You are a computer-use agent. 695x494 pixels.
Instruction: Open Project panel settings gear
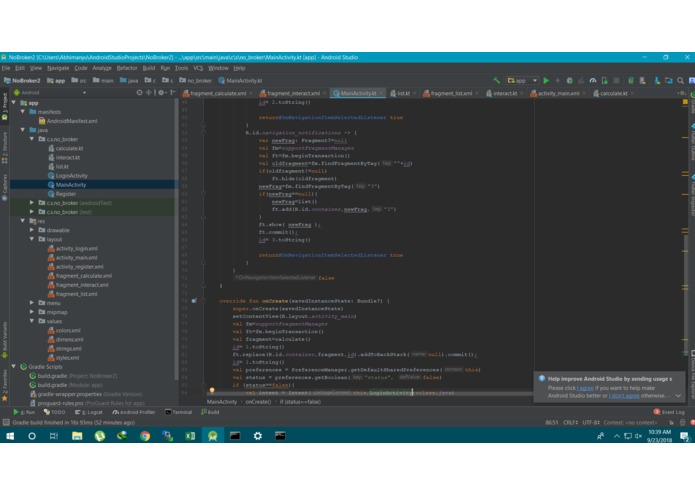pos(161,93)
